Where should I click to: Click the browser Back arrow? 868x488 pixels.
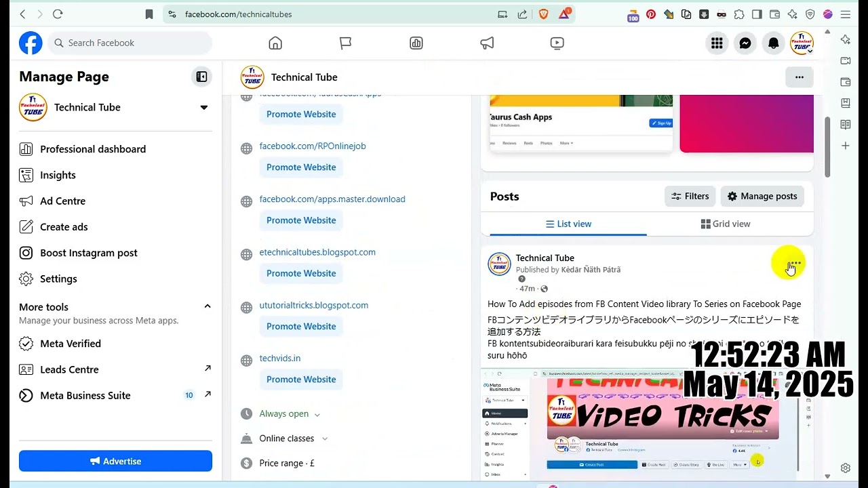coord(22,14)
